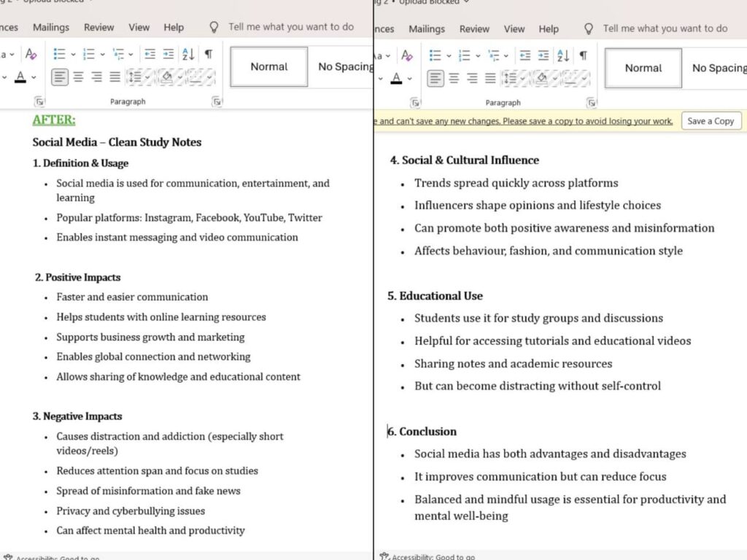Open Mailings tab in left window
Viewport: 747px width, 560px height.
point(51,27)
